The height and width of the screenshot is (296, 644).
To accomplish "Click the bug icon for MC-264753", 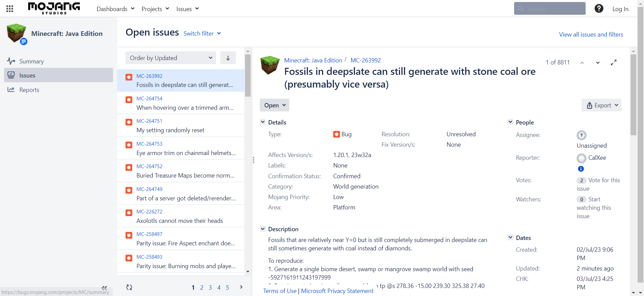I will tap(129, 145).
